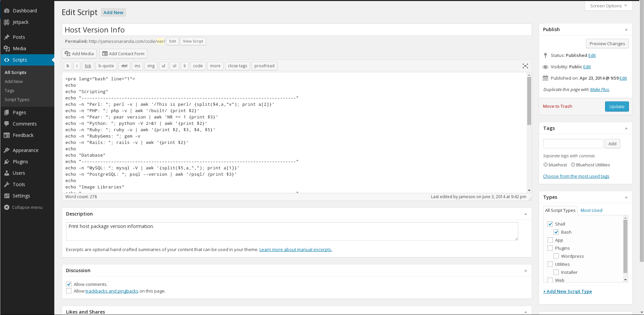Collapse the Tags panel
The height and width of the screenshot is (315, 644).
(626, 128)
